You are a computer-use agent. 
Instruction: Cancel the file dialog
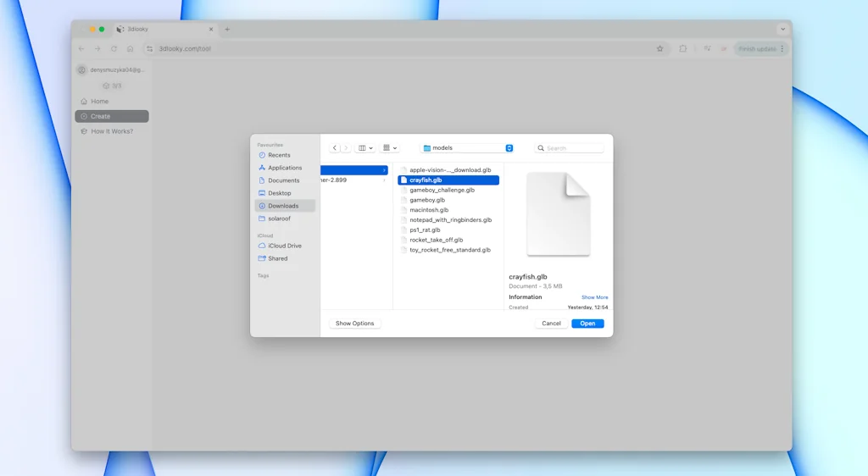pyautogui.click(x=551, y=324)
